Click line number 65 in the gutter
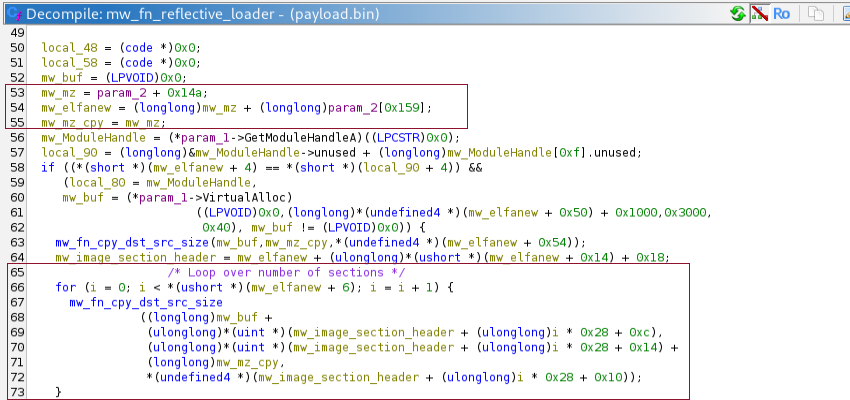850x400 pixels. pyautogui.click(x=17, y=272)
